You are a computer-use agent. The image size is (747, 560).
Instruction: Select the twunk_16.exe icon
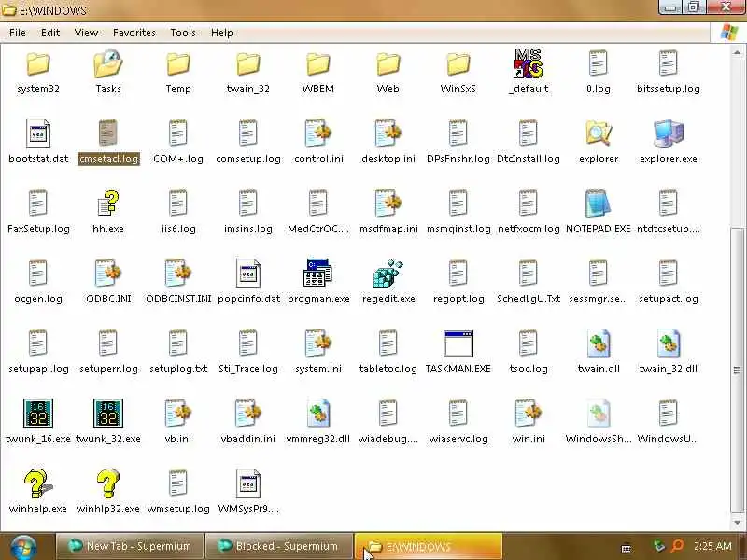click(x=38, y=413)
